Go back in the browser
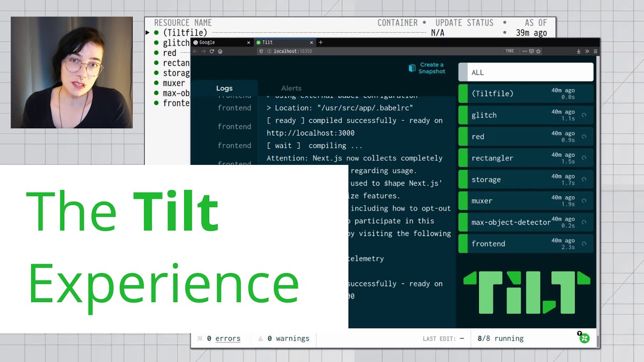 pos(196,51)
